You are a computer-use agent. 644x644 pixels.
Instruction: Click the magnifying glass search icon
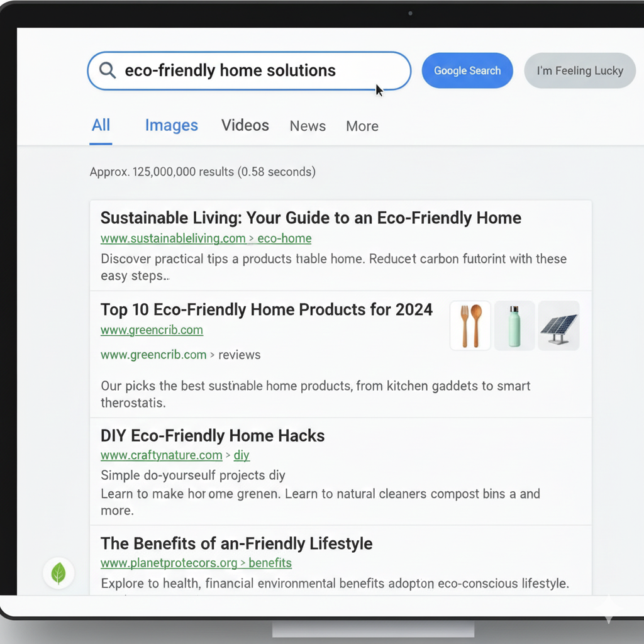point(108,70)
